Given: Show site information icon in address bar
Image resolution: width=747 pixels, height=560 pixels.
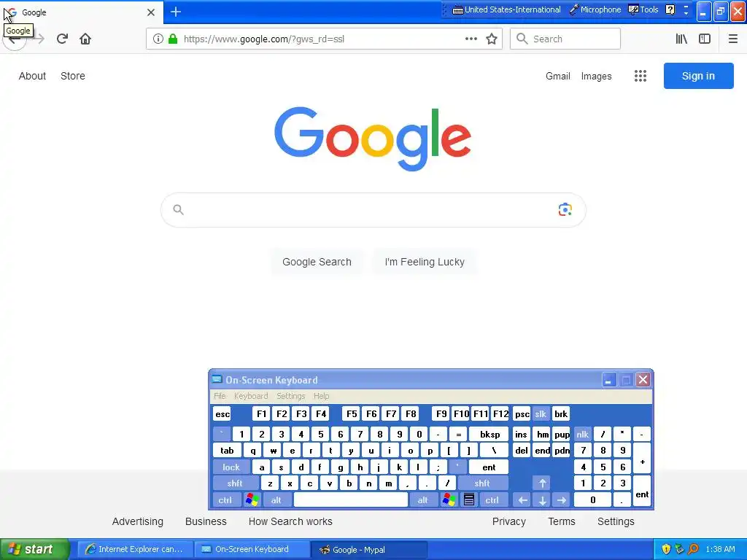Looking at the screenshot, I should coord(158,39).
